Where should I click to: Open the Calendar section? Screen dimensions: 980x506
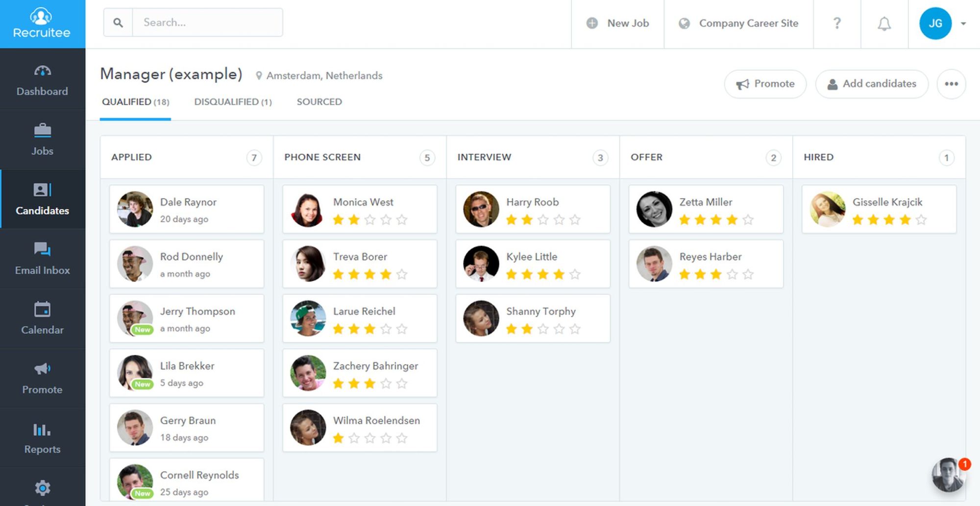pyautogui.click(x=43, y=318)
